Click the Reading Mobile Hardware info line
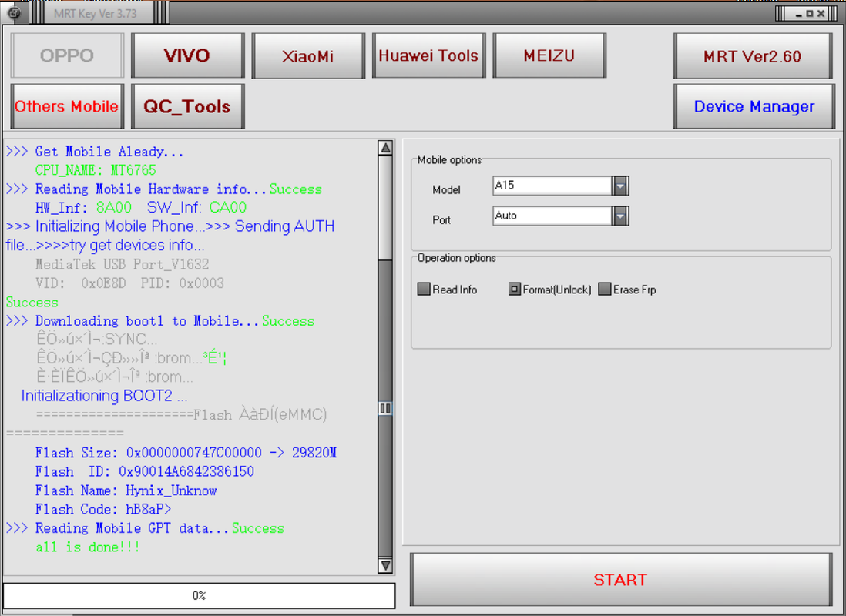846x616 pixels. click(x=164, y=189)
